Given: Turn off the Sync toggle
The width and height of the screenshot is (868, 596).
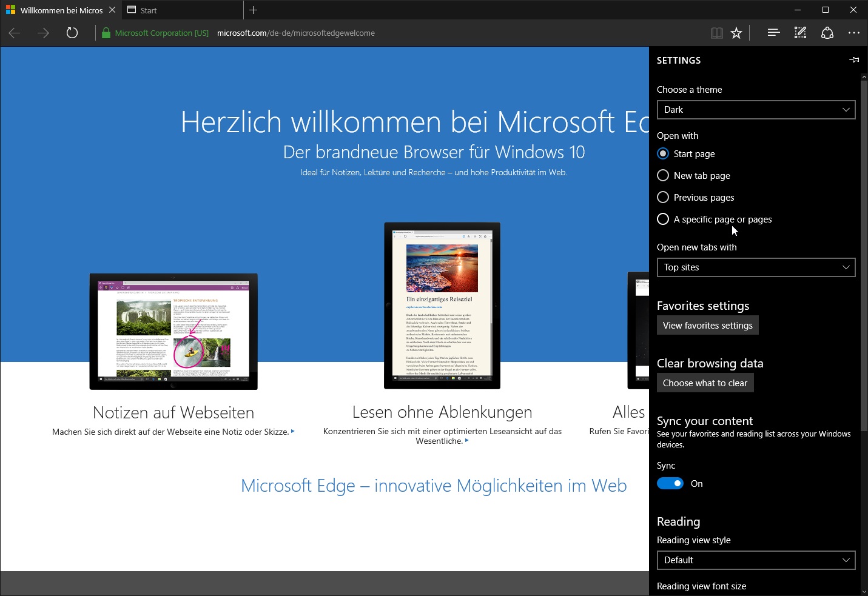Looking at the screenshot, I should pyautogui.click(x=670, y=483).
